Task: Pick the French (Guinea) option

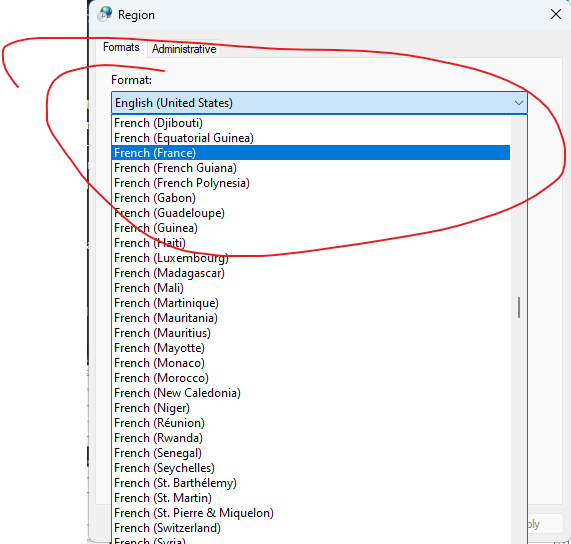Action: tap(311, 228)
